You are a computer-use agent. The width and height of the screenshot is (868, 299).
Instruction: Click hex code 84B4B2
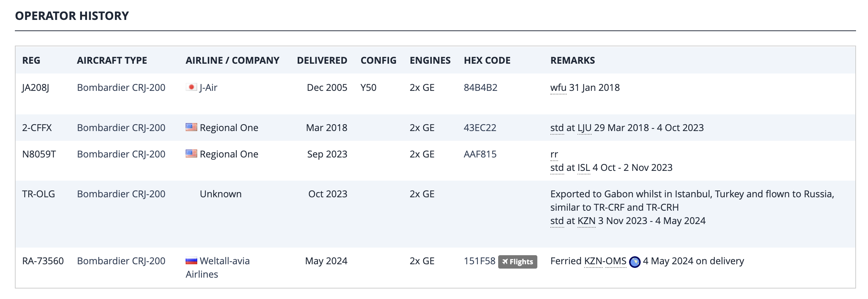(x=480, y=88)
